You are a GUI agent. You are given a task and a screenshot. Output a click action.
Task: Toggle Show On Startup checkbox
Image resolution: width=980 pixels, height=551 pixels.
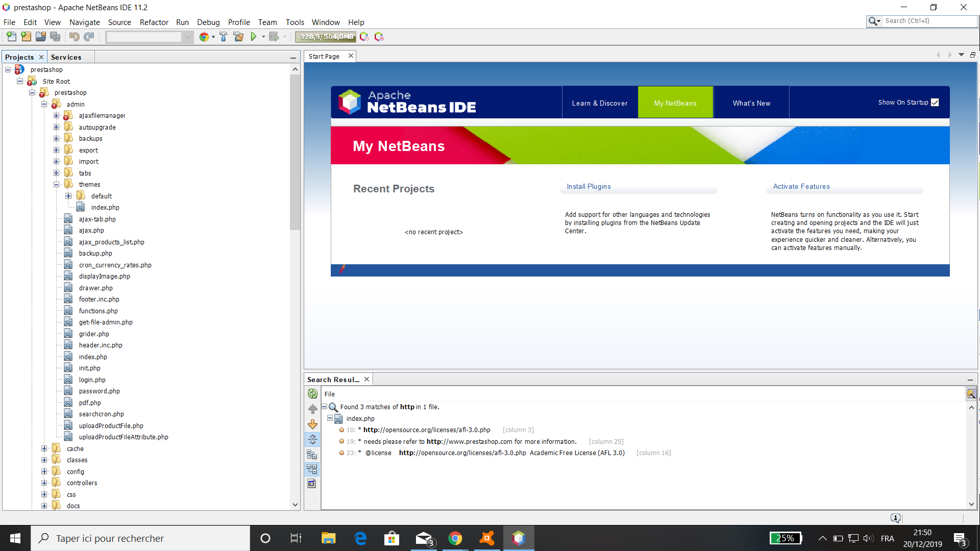click(x=935, y=103)
